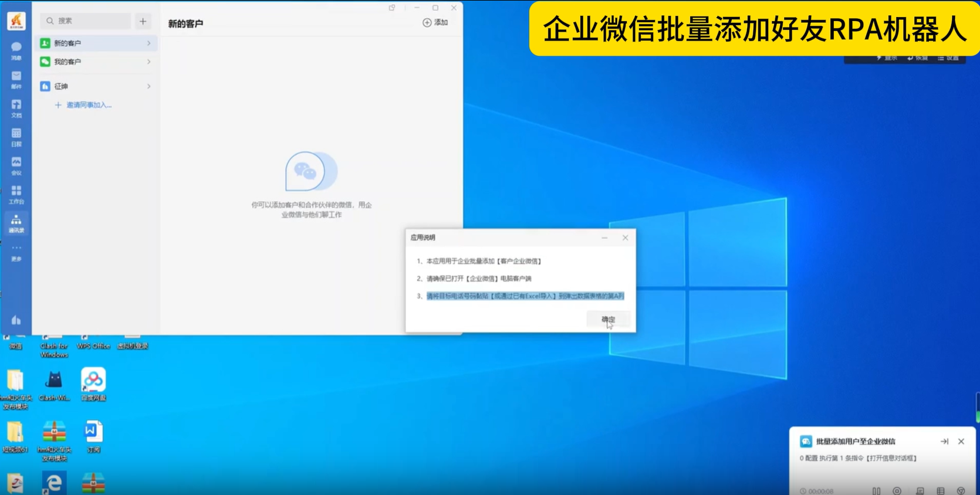This screenshot has height=495, width=980.
Task: Open the bottom-row archive icon on desktop
Action: (93, 483)
